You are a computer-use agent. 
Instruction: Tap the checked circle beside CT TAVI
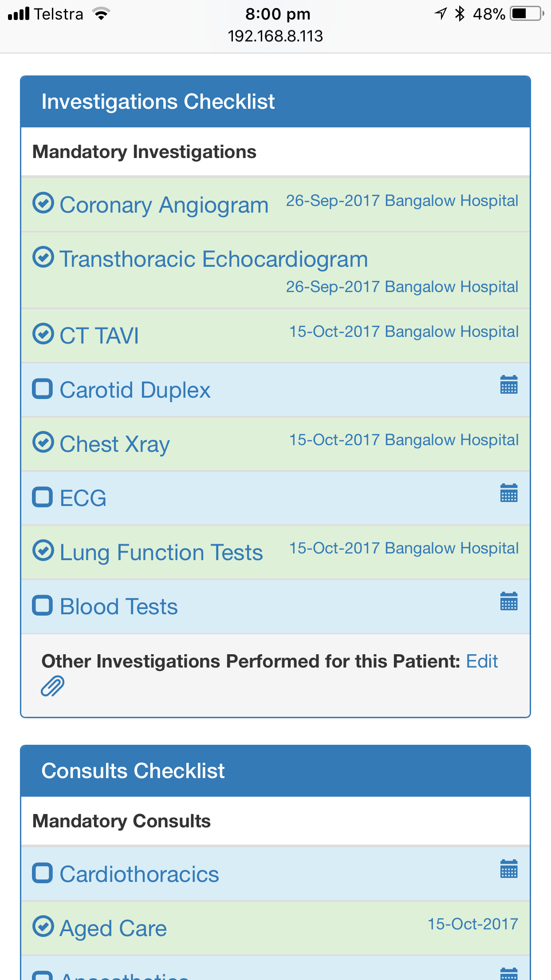pos(43,334)
